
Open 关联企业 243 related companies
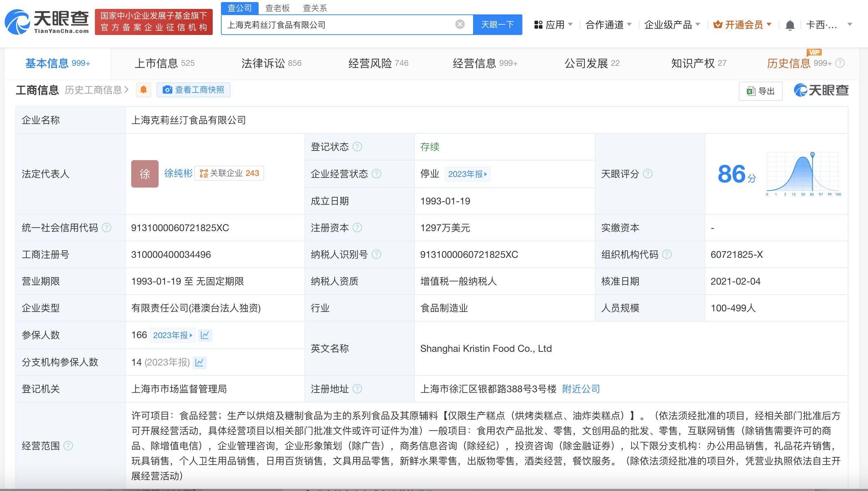pyautogui.click(x=229, y=173)
